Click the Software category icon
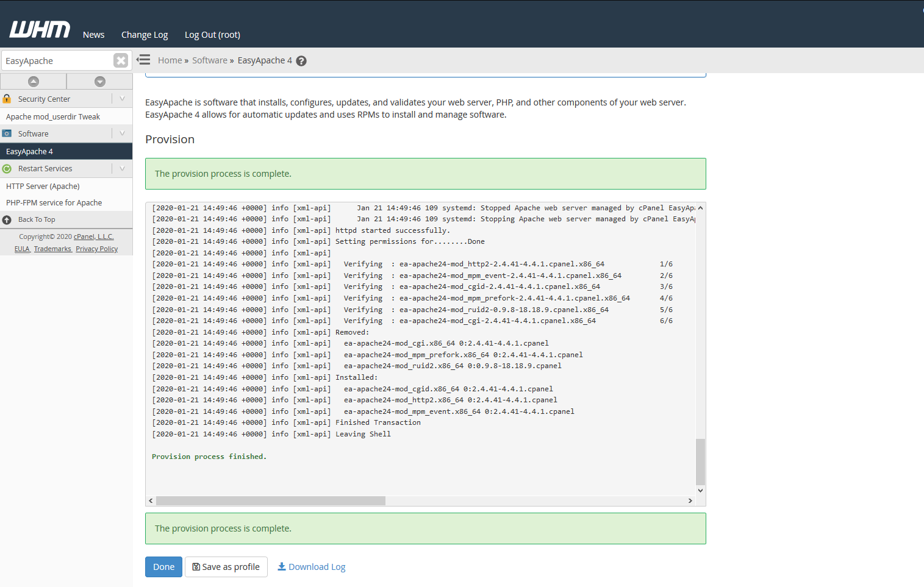 coord(7,133)
